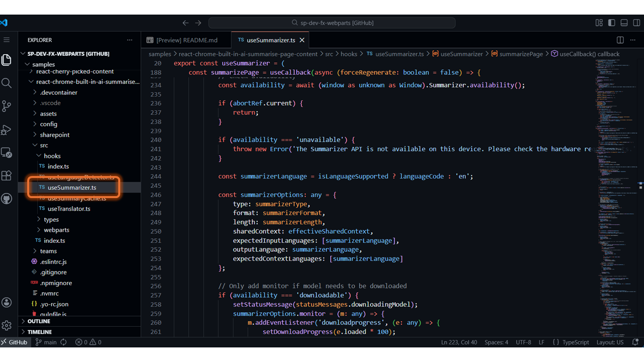Switch to the README.md preview tab
Viewport: 644px width, 362px height.
(186, 40)
